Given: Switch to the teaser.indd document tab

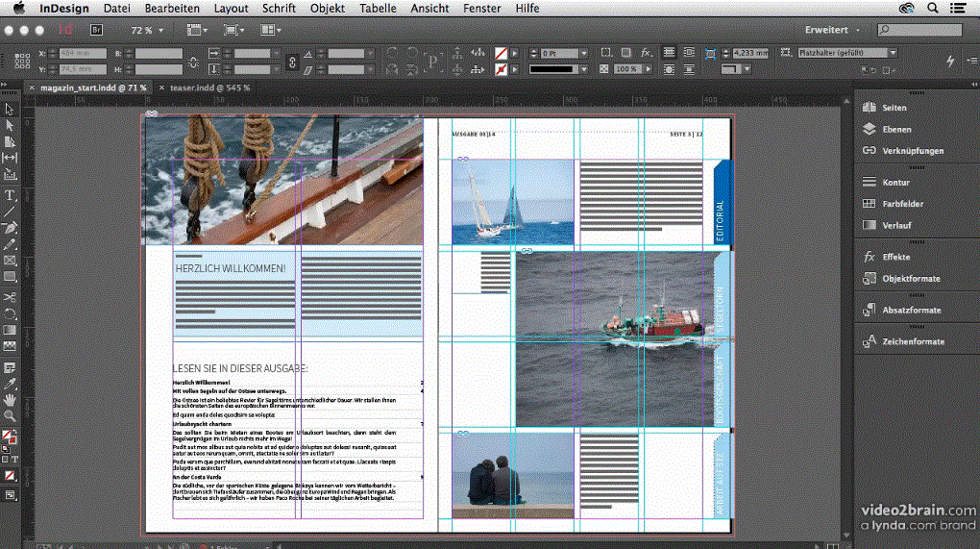Looking at the screenshot, I should pyautogui.click(x=209, y=87).
